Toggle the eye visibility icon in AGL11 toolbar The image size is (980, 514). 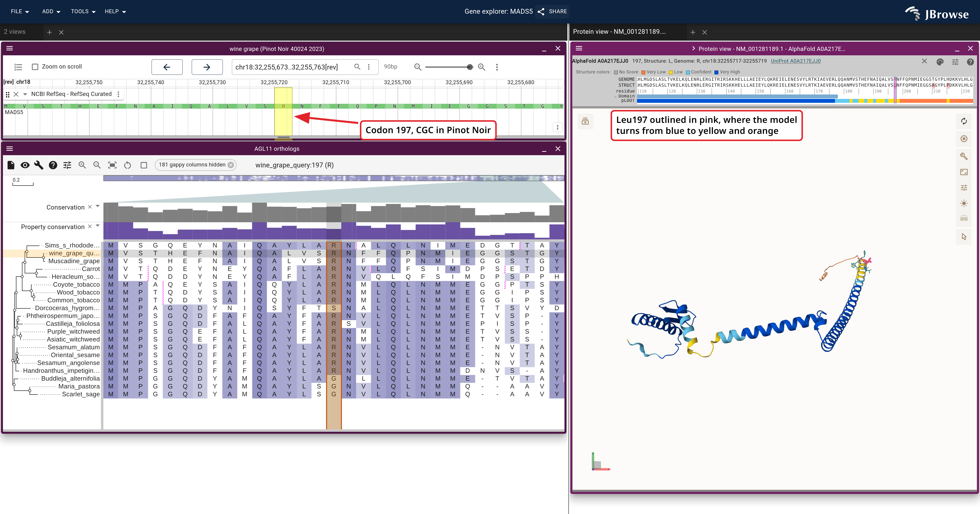[25, 165]
